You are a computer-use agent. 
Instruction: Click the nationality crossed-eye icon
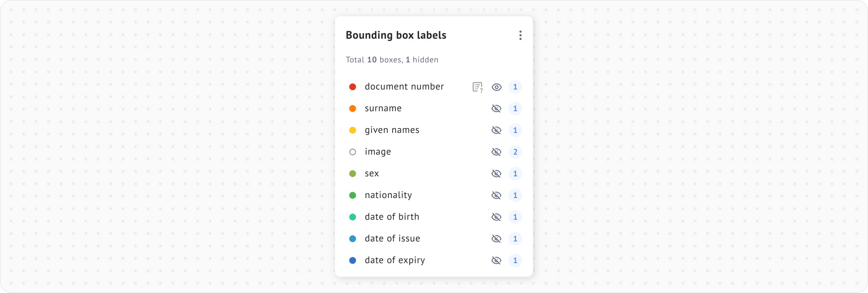pyautogui.click(x=496, y=195)
